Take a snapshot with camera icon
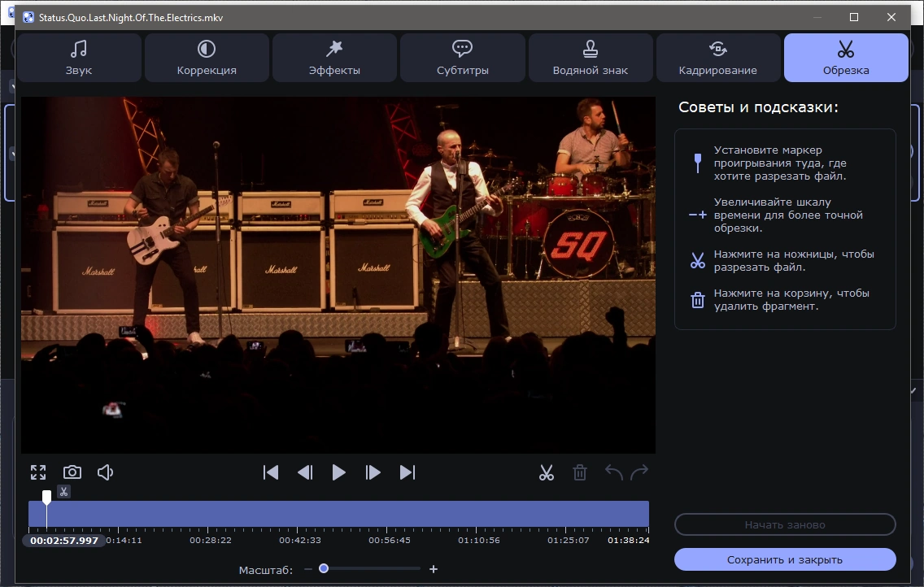The height and width of the screenshot is (587, 924). 72,472
